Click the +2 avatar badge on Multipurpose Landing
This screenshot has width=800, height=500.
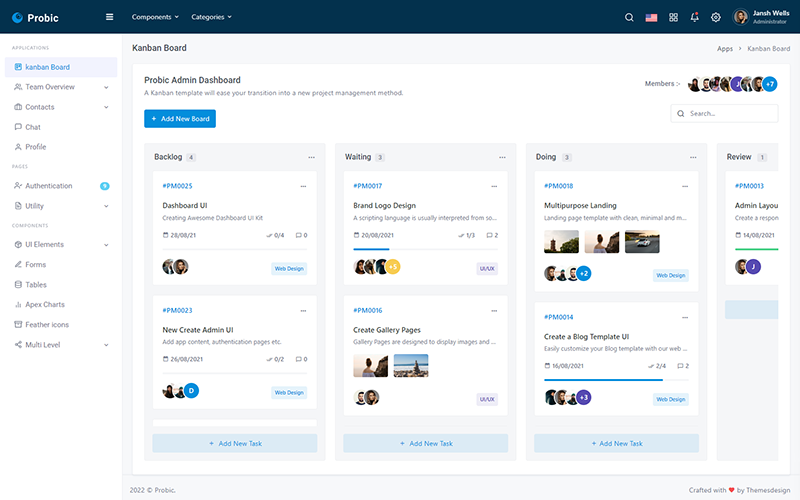pos(584,273)
